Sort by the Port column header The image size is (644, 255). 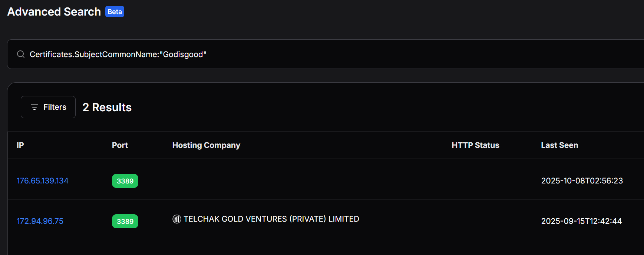point(120,145)
